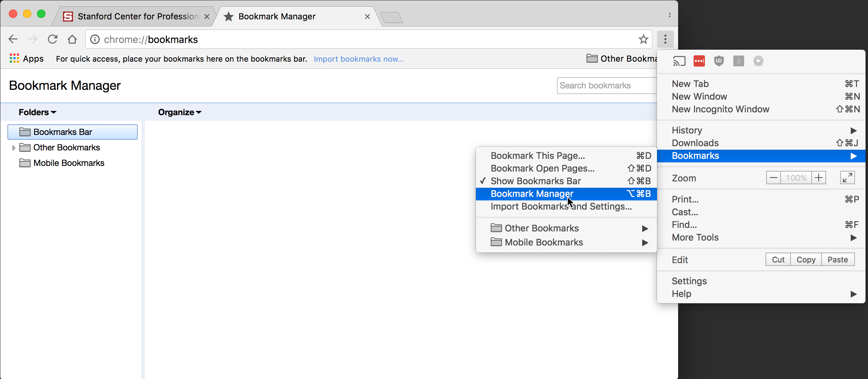The image size is (868, 379).
Task: Select Bookmark Manager from the menu
Action: pyautogui.click(x=532, y=193)
